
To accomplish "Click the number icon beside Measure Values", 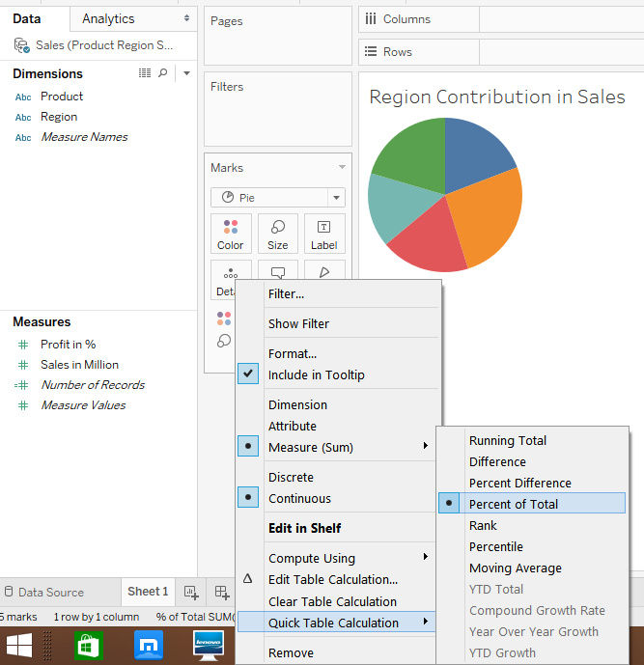I will point(23,406).
